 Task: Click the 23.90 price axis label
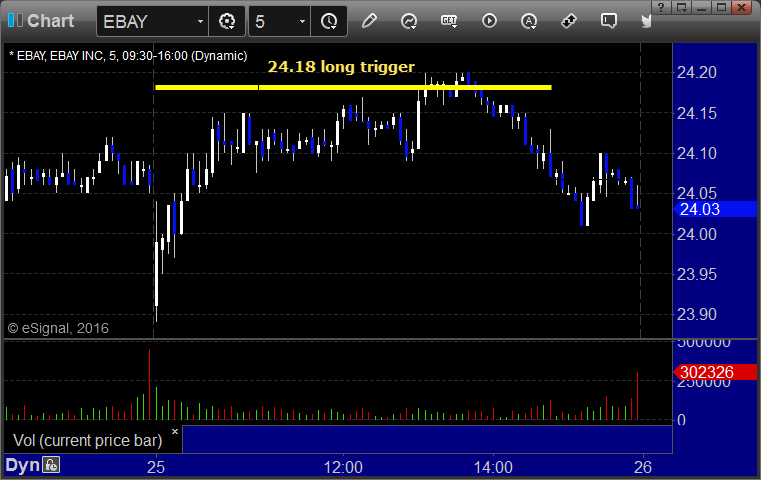tap(696, 314)
